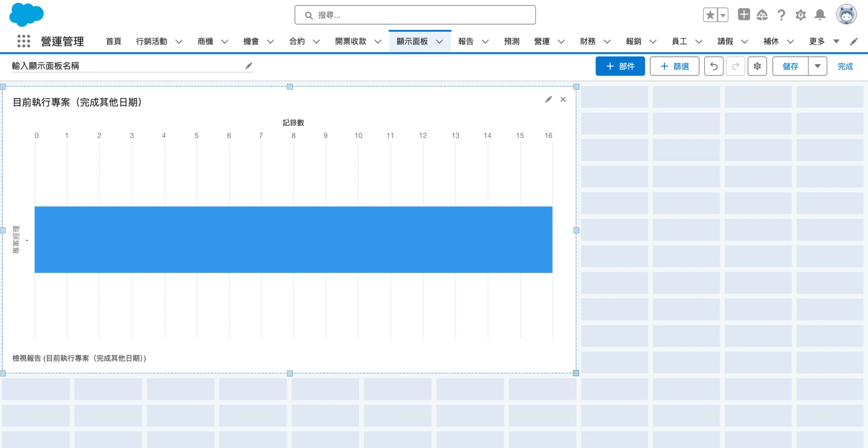This screenshot has height=448, width=868.
Task: Select the 顯示面板 tab
Action: point(412,41)
